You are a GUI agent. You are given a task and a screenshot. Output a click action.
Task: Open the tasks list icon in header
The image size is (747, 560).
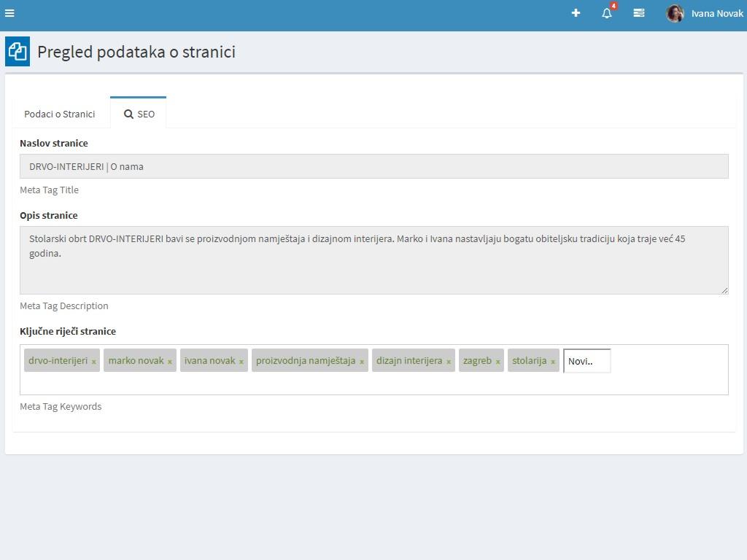click(639, 13)
